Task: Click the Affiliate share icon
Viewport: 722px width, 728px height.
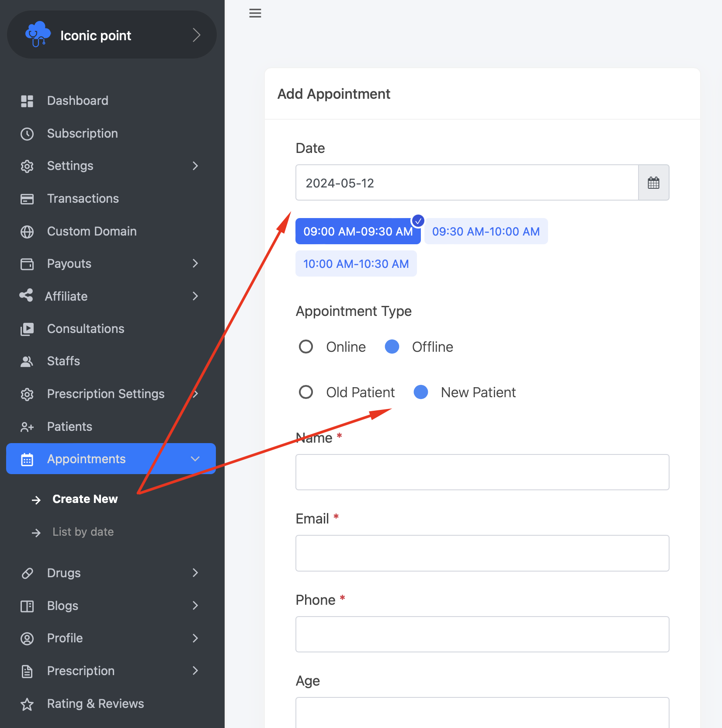Action: (x=26, y=295)
